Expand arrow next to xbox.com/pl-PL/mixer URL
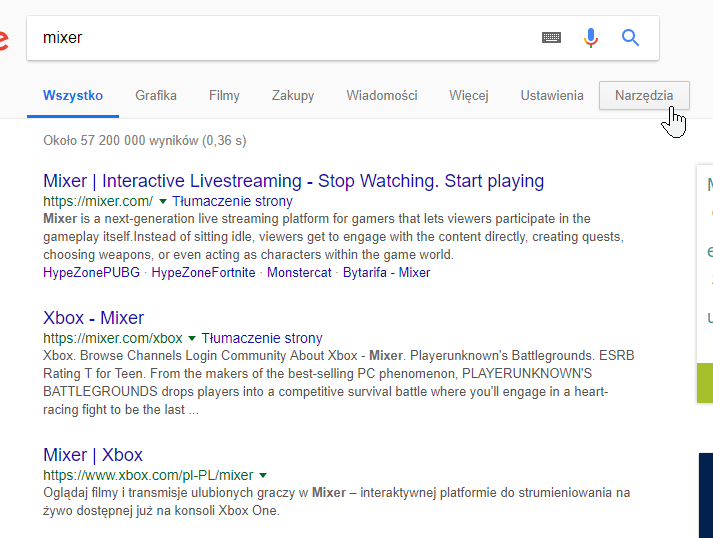Screen dimensions: 713x538 263,475
